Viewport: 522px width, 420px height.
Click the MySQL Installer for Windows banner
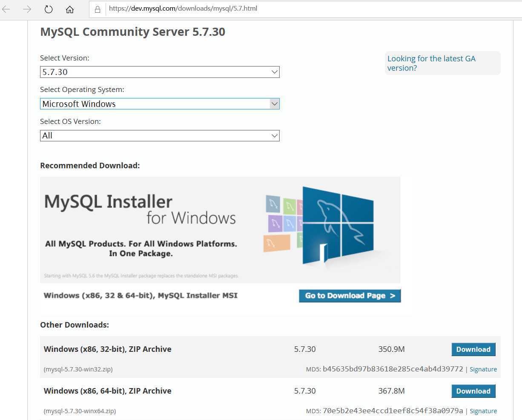[x=220, y=230]
